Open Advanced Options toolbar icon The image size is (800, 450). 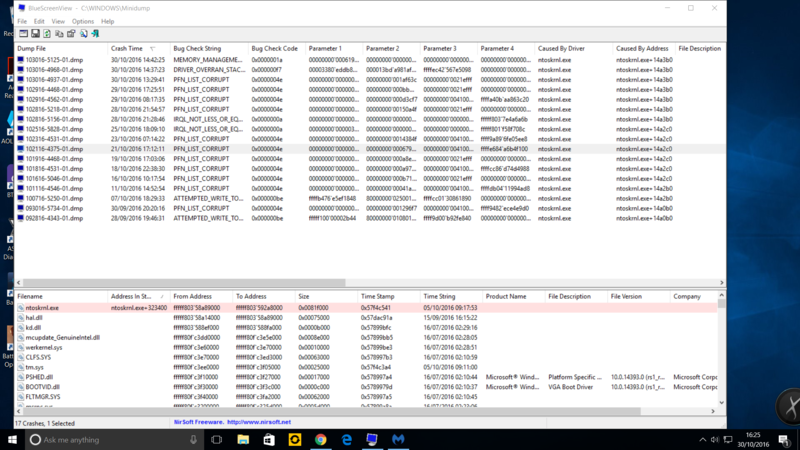[x=23, y=34]
